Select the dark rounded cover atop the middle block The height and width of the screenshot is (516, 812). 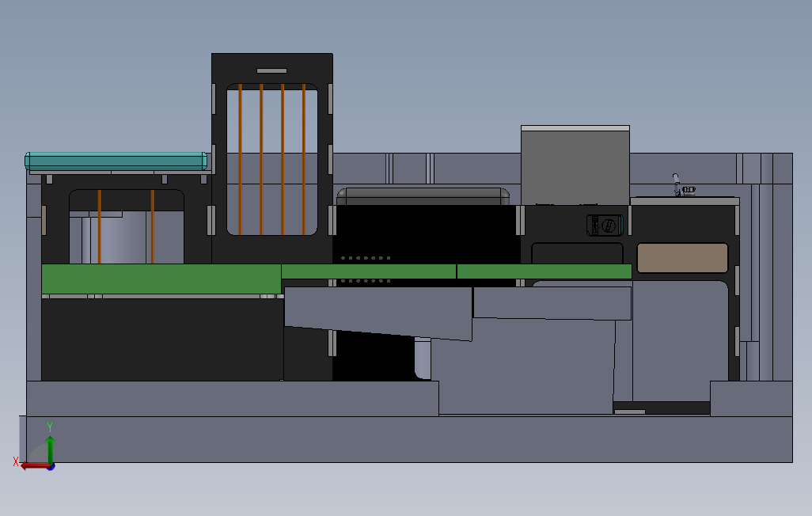pyautogui.click(x=423, y=197)
